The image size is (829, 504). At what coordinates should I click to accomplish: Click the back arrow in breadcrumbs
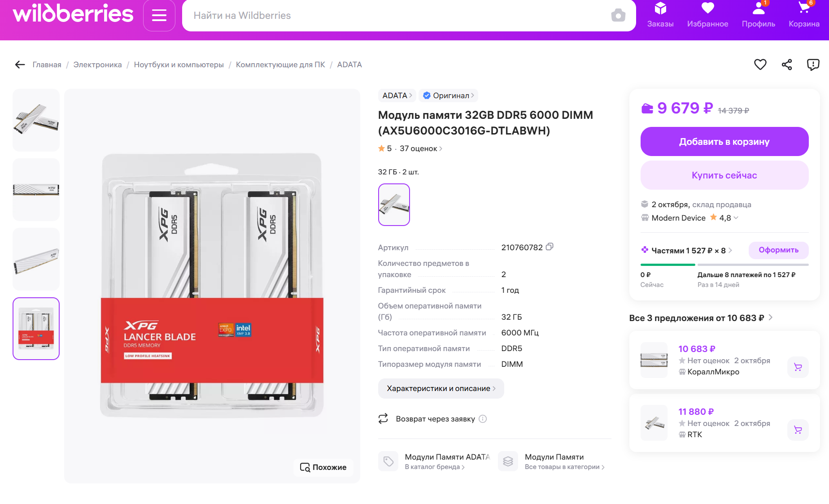tap(20, 65)
